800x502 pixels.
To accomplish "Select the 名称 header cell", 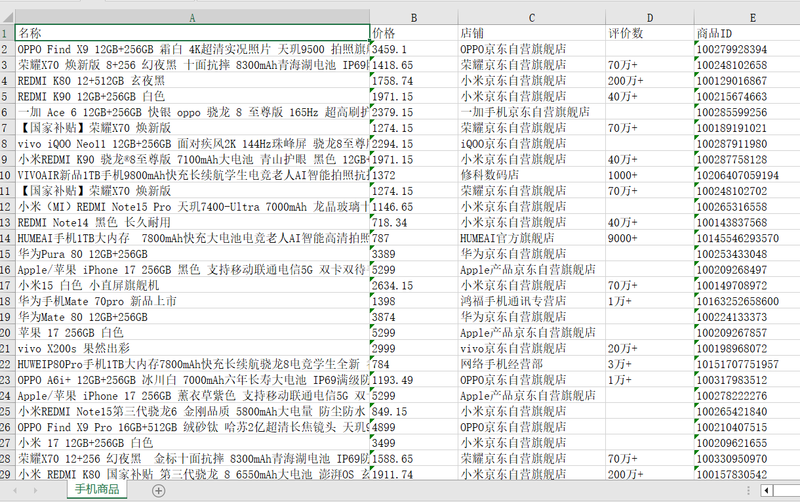I will pyautogui.click(x=192, y=33).
